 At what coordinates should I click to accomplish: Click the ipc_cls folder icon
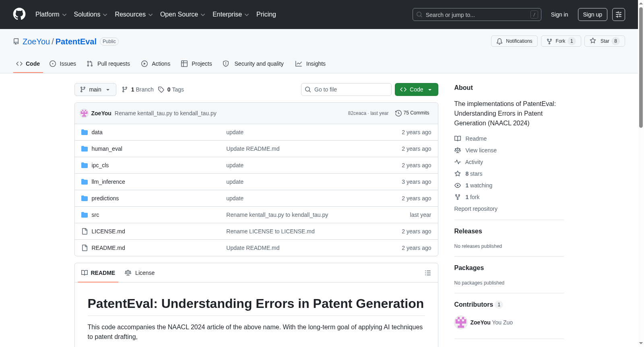pyautogui.click(x=85, y=165)
